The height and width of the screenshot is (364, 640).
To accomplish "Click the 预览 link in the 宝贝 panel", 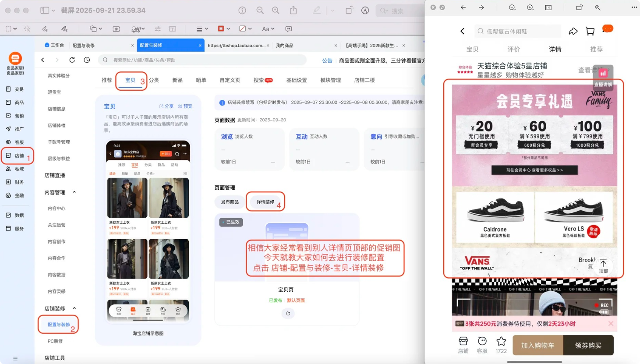I will (x=185, y=106).
